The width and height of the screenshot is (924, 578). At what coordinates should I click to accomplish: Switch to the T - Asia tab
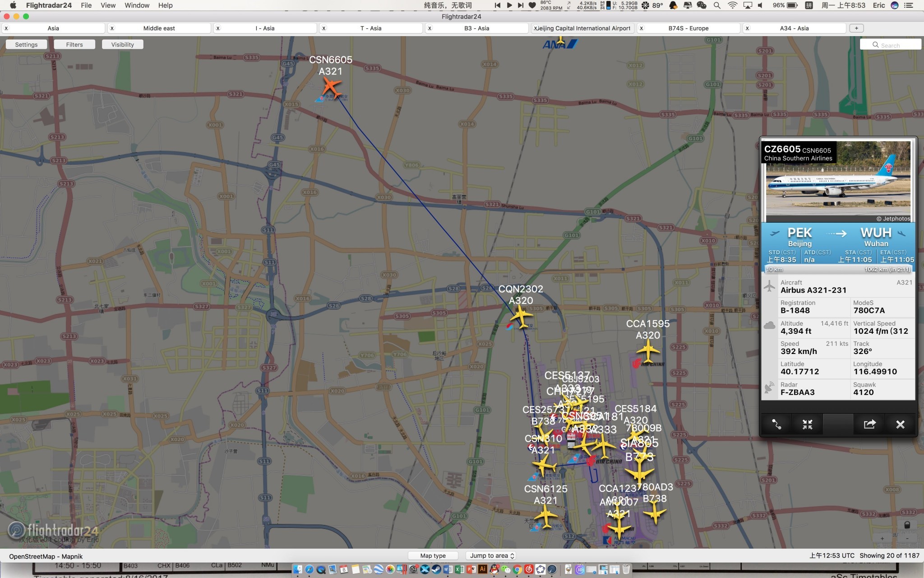371,28
